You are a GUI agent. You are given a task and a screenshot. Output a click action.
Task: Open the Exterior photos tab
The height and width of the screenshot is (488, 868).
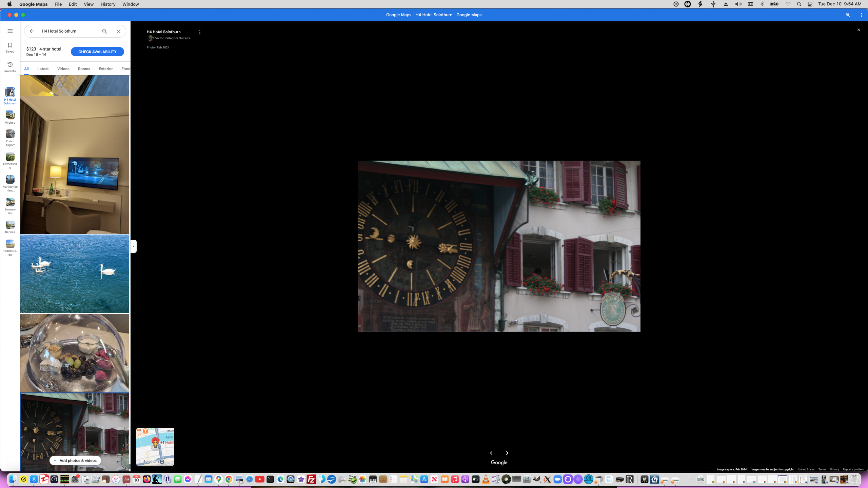click(x=105, y=69)
